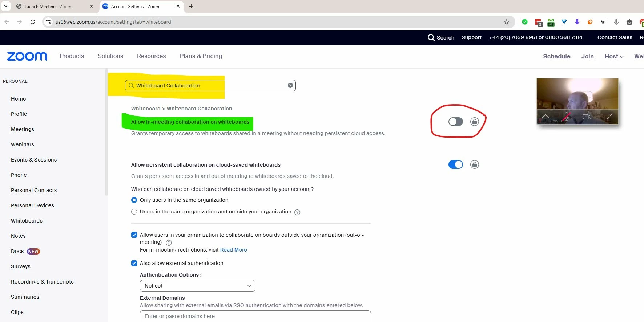Screen dimensions: 644x322
Task: Expand the floating video thumbnail to full size
Action: pyautogui.click(x=609, y=117)
